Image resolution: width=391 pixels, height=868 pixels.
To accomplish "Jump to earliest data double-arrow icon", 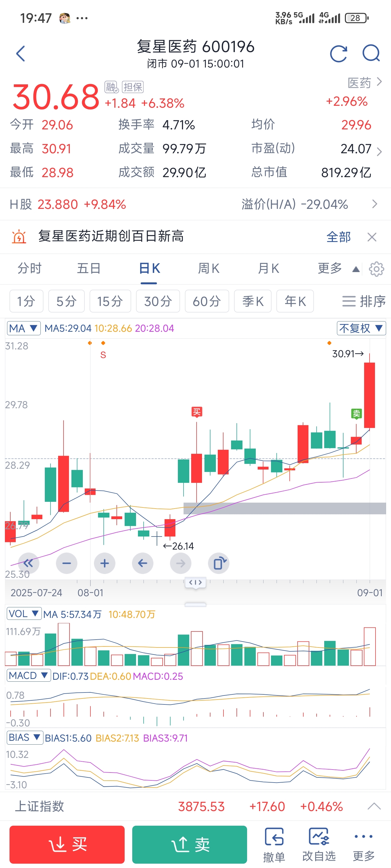I will [x=29, y=563].
